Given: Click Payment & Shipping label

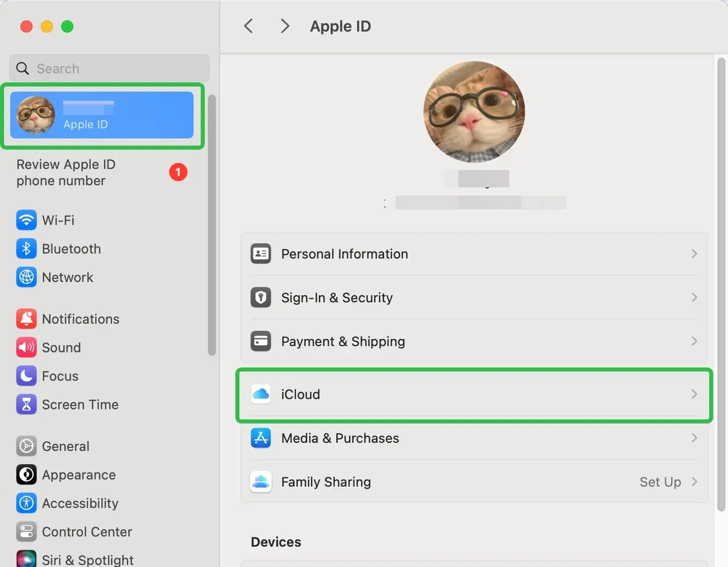Looking at the screenshot, I should [x=343, y=341].
